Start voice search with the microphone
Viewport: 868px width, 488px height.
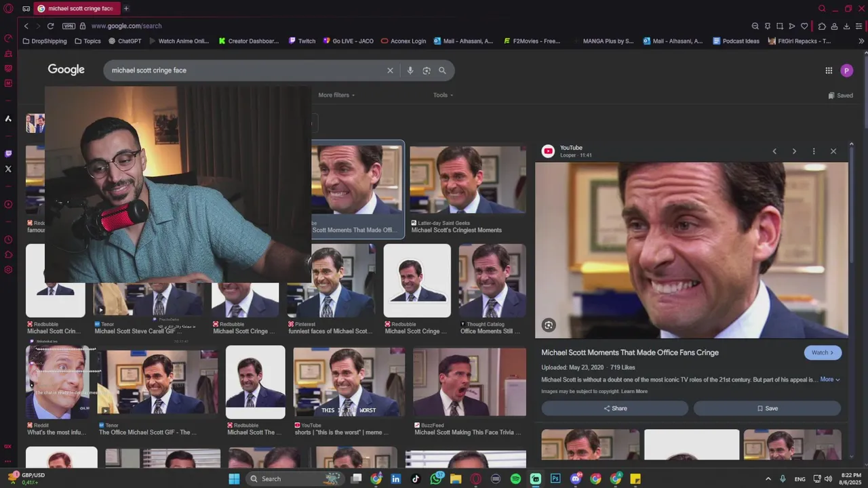click(410, 70)
